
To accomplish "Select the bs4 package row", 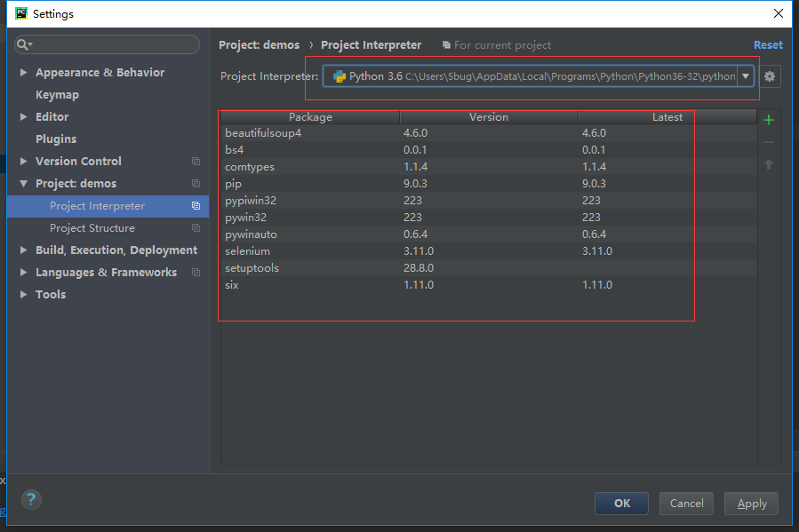I will click(x=489, y=150).
